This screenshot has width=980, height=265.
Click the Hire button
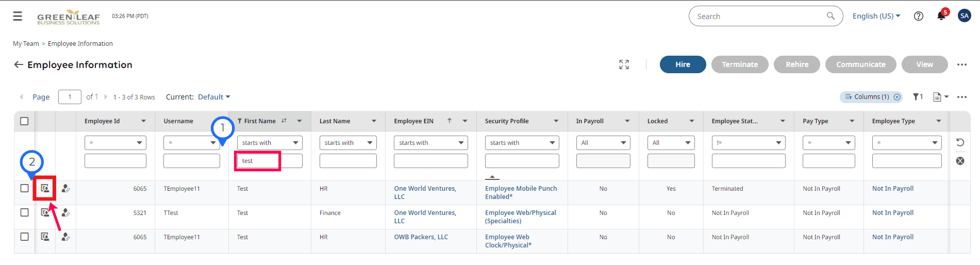(683, 64)
